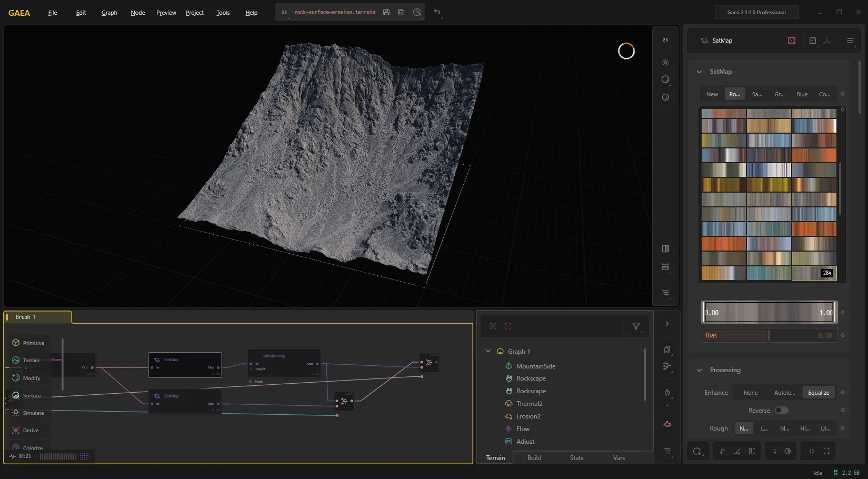The image size is (868, 479).
Task: Click the filter funnel icon
Action: point(636,326)
